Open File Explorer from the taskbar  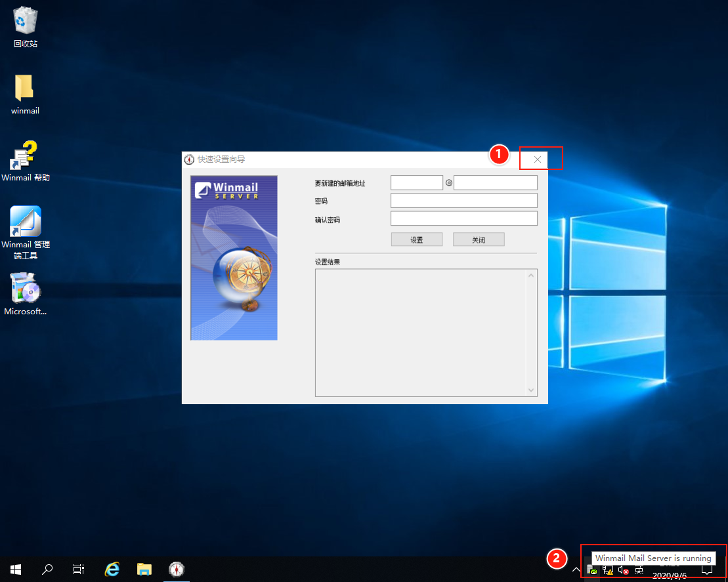[144, 570]
